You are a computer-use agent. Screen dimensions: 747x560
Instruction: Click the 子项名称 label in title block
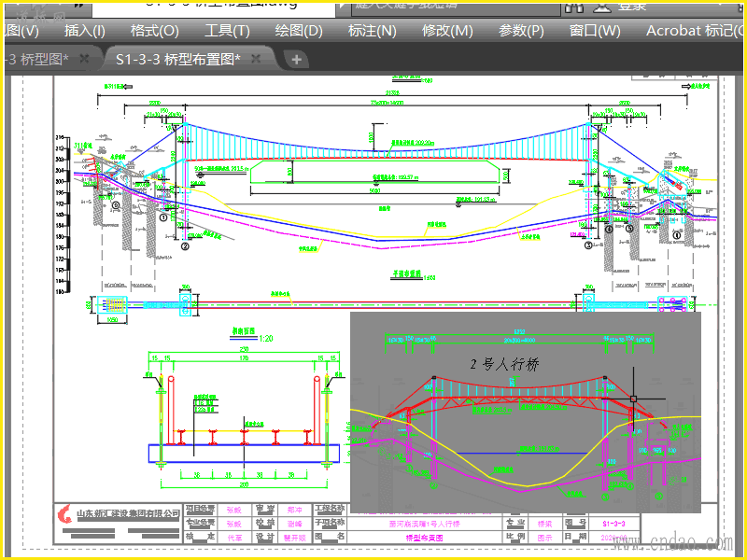coord(330,523)
